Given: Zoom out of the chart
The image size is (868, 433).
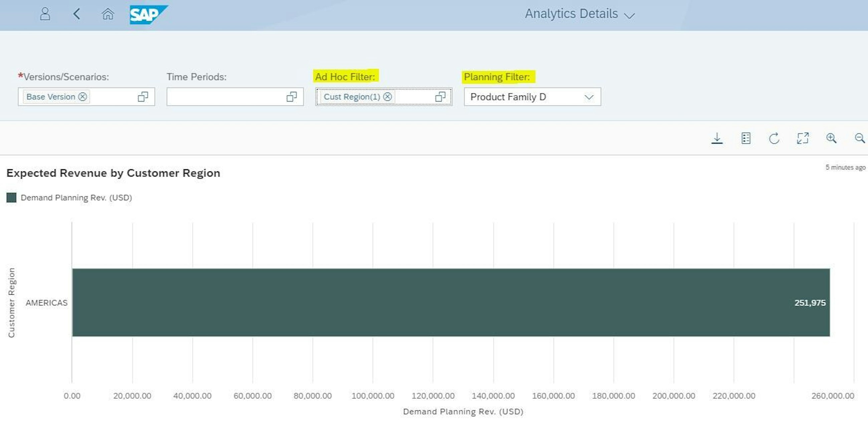Looking at the screenshot, I should click(859, 138).
